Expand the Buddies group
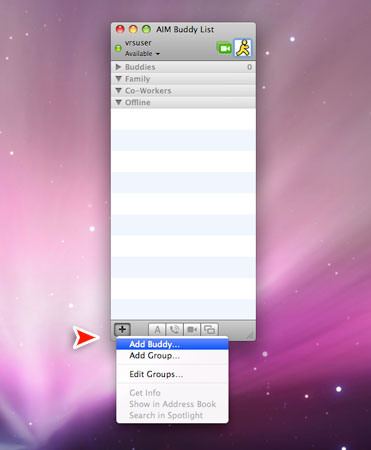 [118, 67]
